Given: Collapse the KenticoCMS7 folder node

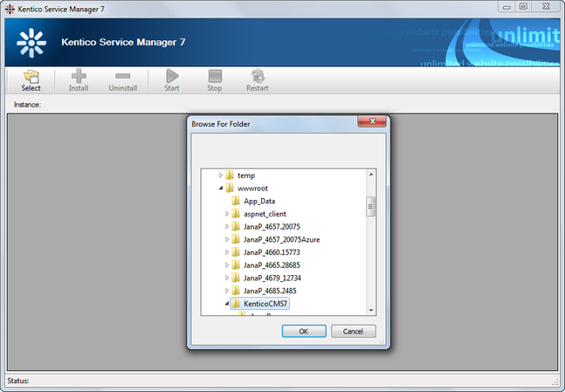Looking at the screenshot, I should click(x=227, y=303).
